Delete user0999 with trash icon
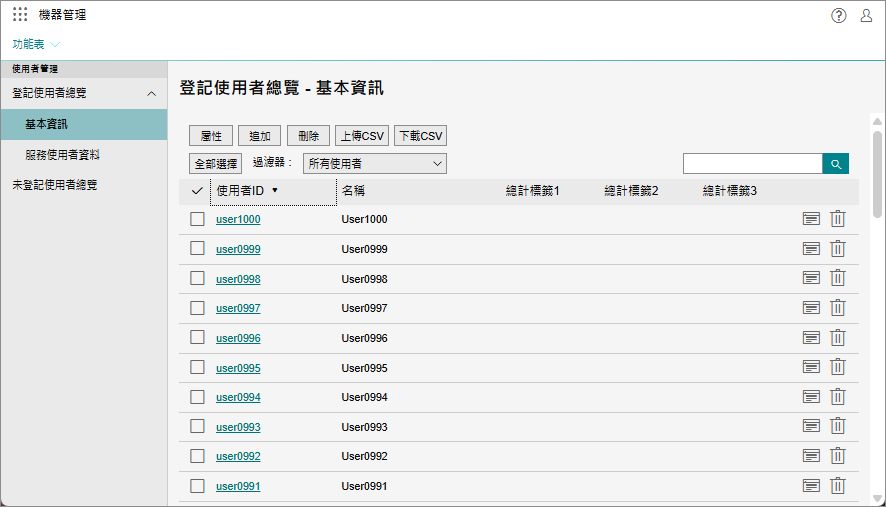 point(838,249)
